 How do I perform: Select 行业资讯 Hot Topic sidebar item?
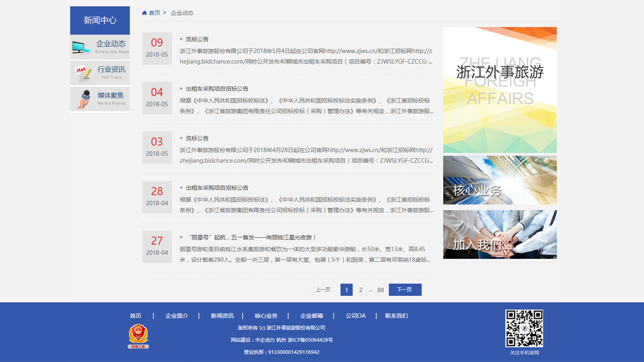[x=100, y=73]
